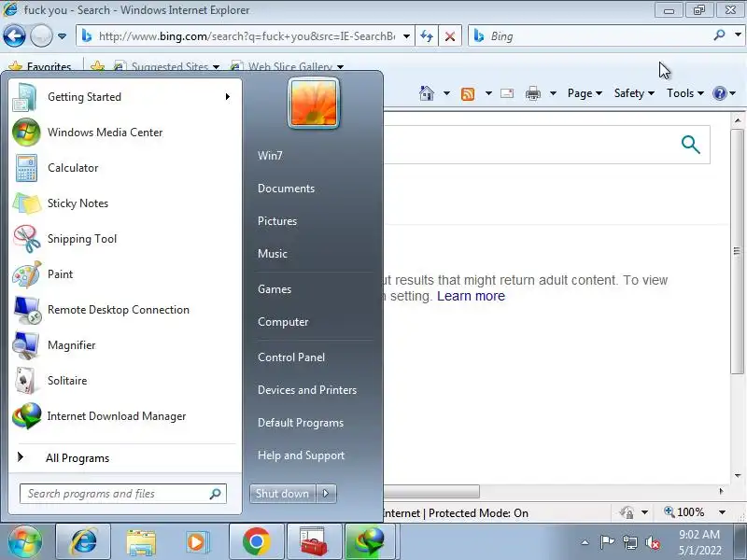
Task: Click the Read Mail icon
Action: pos(507,93)
